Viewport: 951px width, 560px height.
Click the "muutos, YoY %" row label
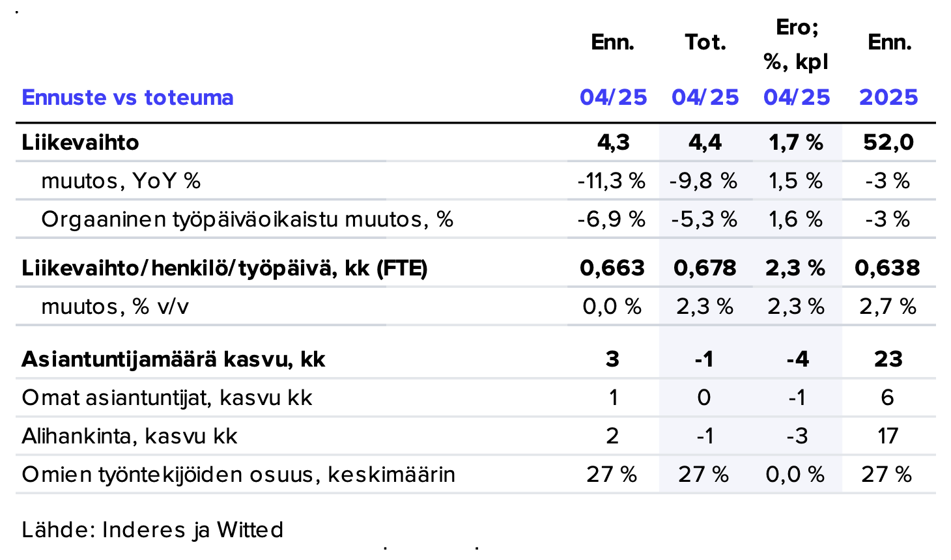121,180
